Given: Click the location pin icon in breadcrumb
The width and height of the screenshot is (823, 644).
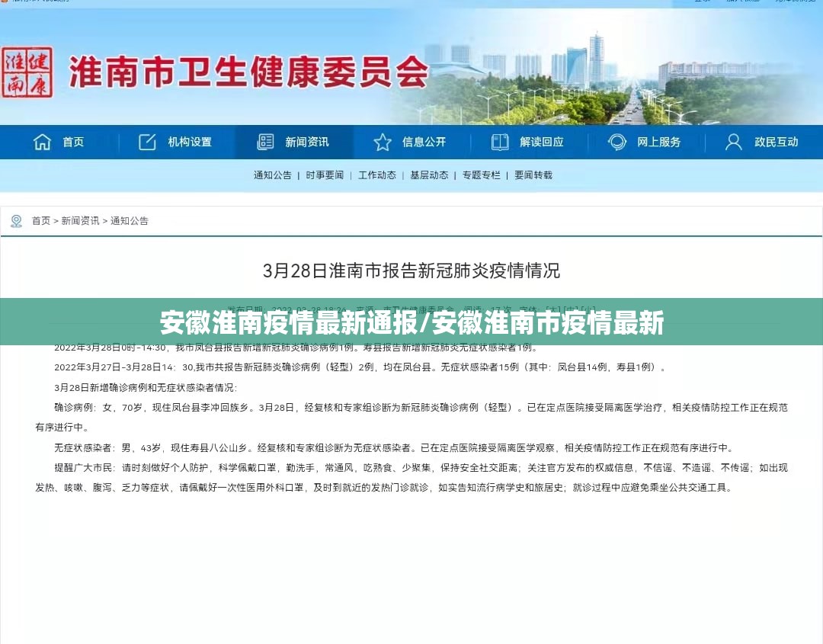Looking at the screenshot, I should [x=16, y=221].
